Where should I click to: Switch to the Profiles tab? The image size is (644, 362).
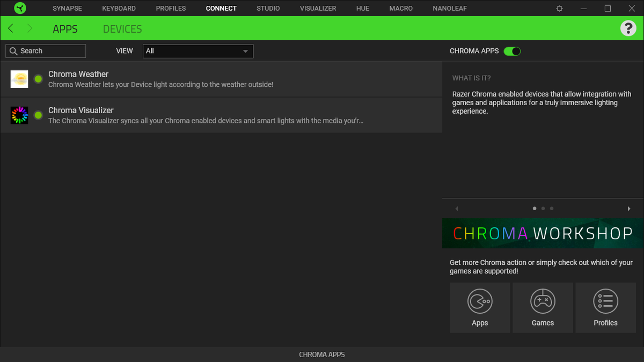click(x=171, y=9)
